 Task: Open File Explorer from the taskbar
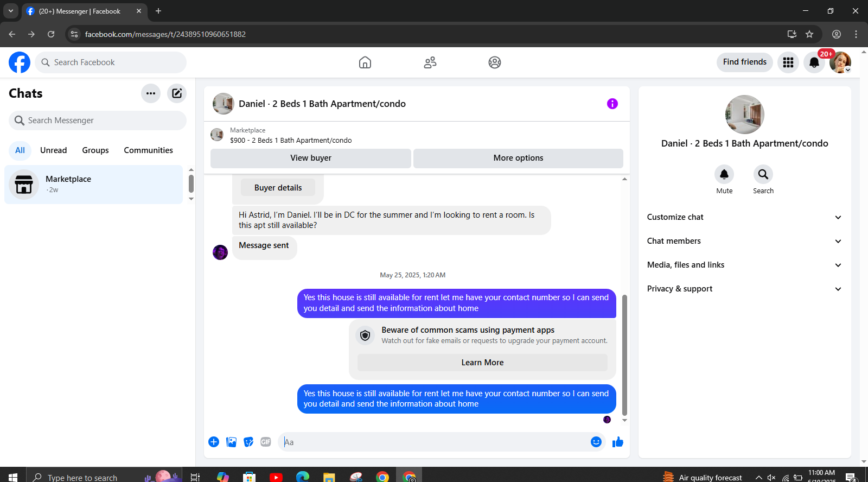click(x=329, y=477)
